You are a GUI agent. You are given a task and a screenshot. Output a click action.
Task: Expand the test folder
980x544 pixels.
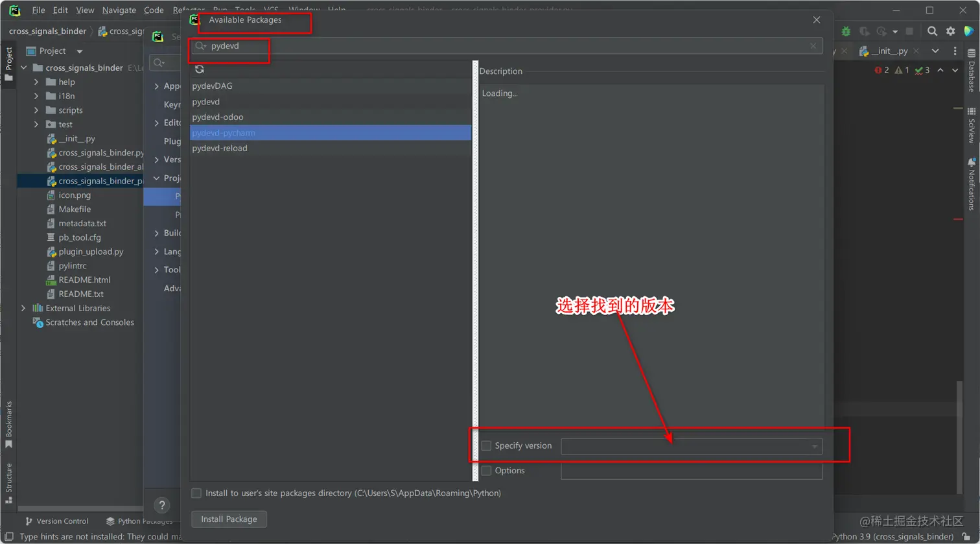coord(36,124)
